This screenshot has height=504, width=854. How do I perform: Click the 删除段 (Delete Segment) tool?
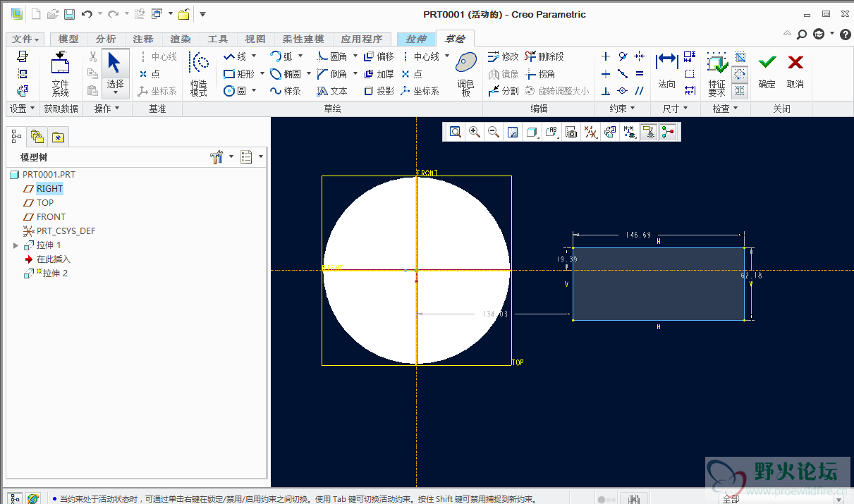point(545,56)
